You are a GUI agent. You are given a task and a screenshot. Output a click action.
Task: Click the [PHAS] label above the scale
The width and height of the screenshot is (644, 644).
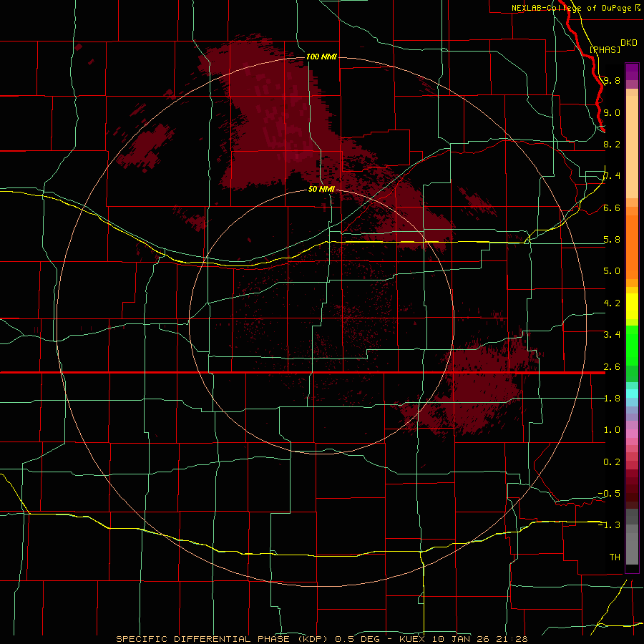point(605,49)
